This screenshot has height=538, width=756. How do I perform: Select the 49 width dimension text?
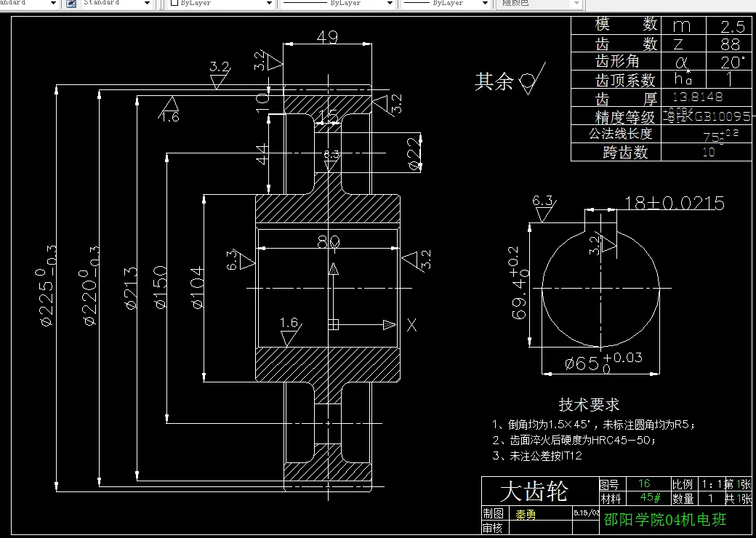coord(327,37)
